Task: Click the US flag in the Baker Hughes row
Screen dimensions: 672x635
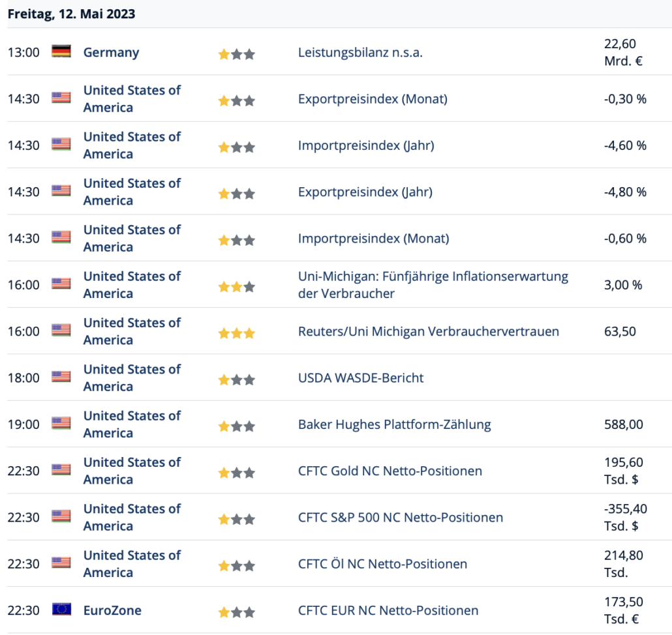Action: [x=61, y=424]
